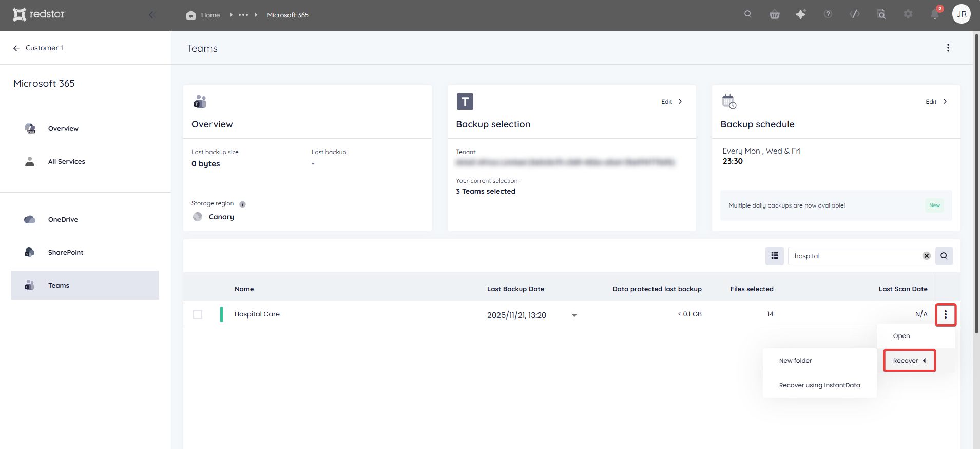Sort by Last Scan Date header
980x449 pixels.
[903, 289]
